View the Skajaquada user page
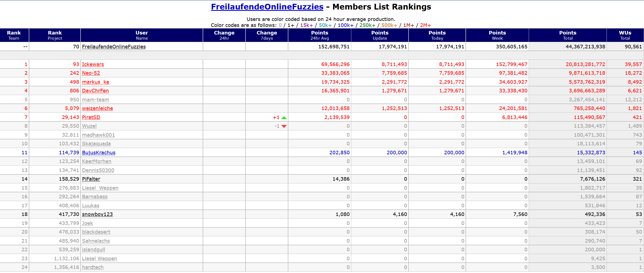Screen dimensions: 644x273 point(97,144)
